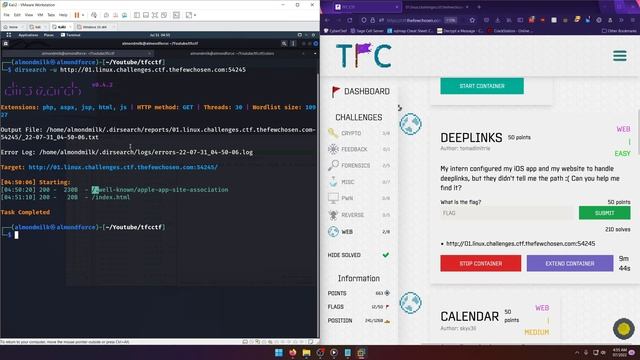
Task: Select the PWN challenge category
Action: coord(358,198)
